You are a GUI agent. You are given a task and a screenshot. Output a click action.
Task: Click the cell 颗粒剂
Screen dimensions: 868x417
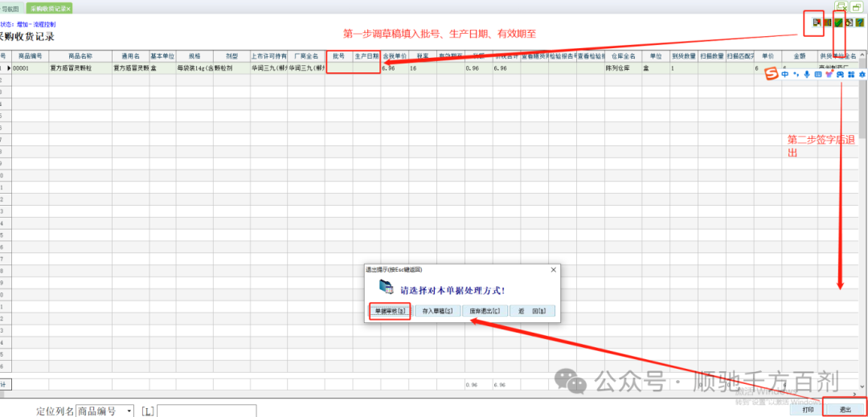(232, 68)
